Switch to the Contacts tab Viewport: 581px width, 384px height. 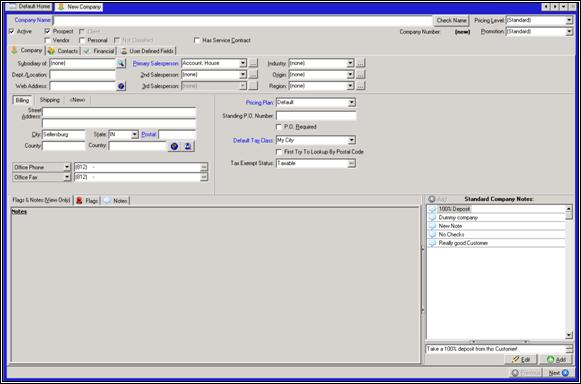[x=63, y=51]
